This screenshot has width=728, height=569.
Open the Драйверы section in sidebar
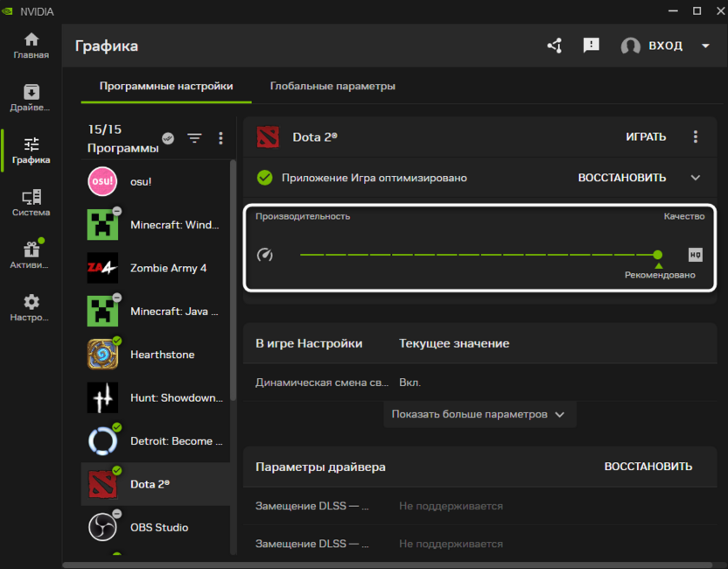click(x=31, y=98)
